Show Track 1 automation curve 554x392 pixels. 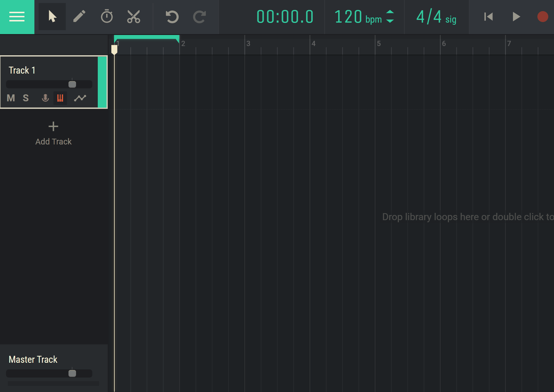pyautogui.click(x=80, y=98)
